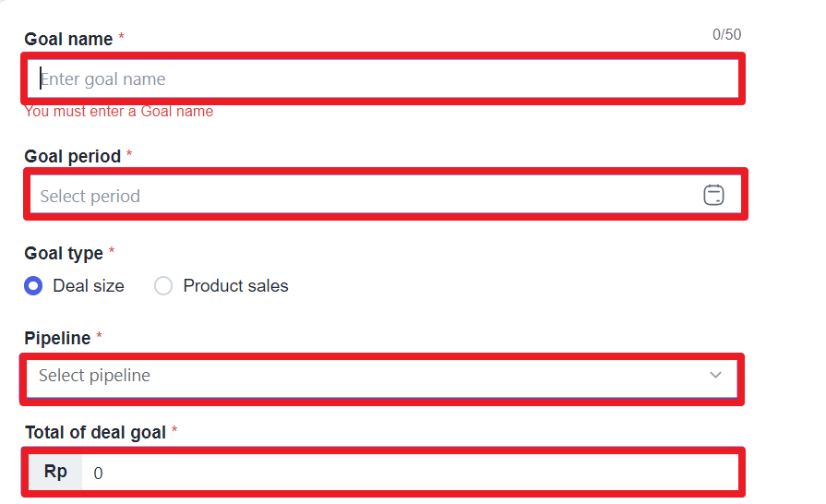This screenshot has height=504, width=826.
Task: Click the 0/50 character counter
Action: click(726, 35)
